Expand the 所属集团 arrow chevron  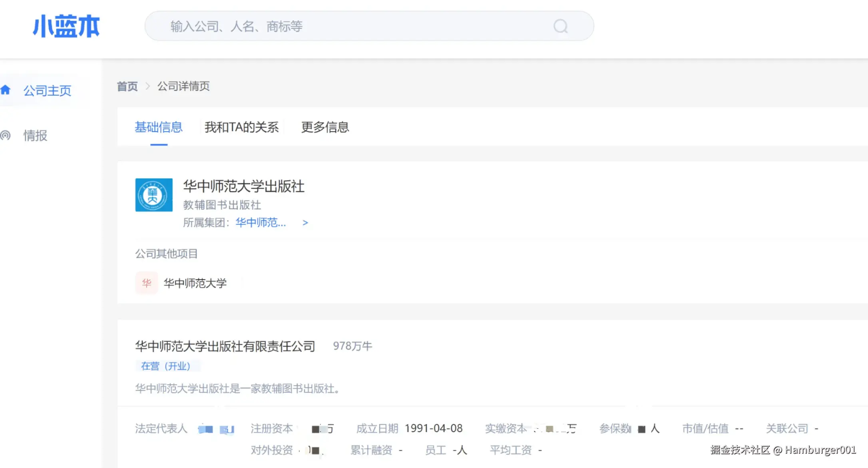[x=305, y=223]
